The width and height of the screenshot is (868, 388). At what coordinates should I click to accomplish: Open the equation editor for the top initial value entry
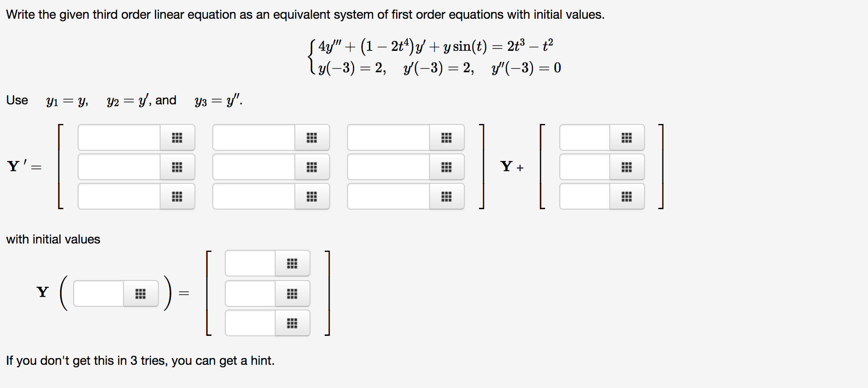[292, 263]
